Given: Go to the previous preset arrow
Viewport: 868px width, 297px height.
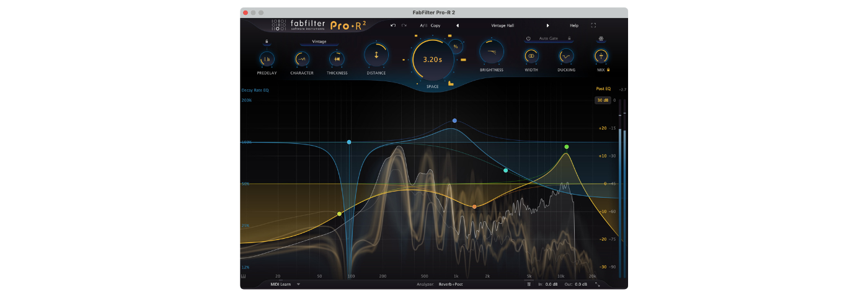Looking at the screenshot, I should pos(458,25).
